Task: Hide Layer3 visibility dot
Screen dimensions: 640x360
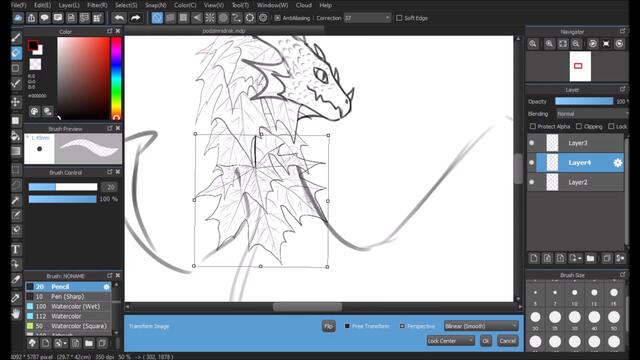Action: 531,143
